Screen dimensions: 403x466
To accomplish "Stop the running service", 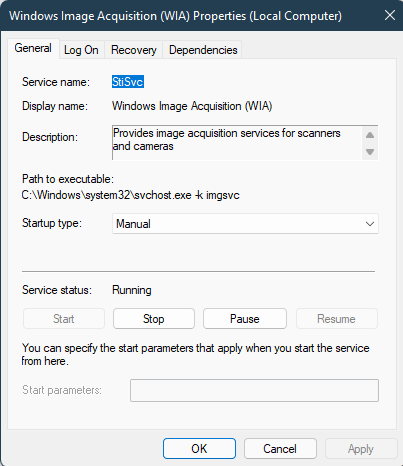I will coord(154,319).
